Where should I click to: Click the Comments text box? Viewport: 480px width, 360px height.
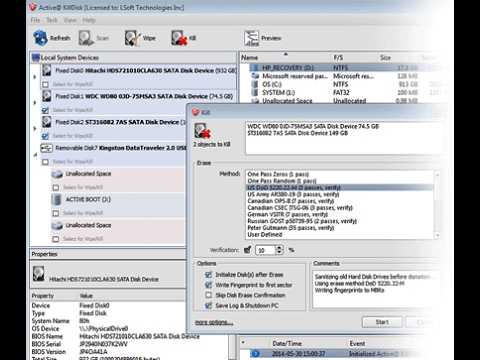point(376,289)
